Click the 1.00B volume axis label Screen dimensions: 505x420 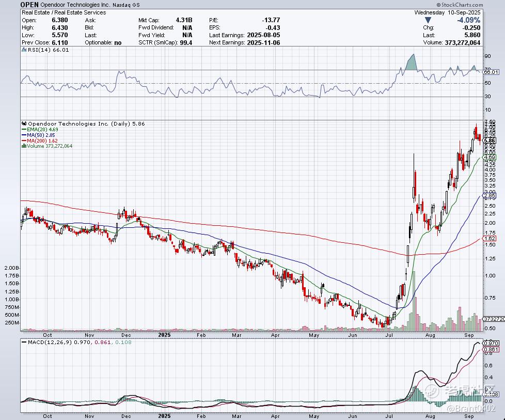[x=11, y=300]
